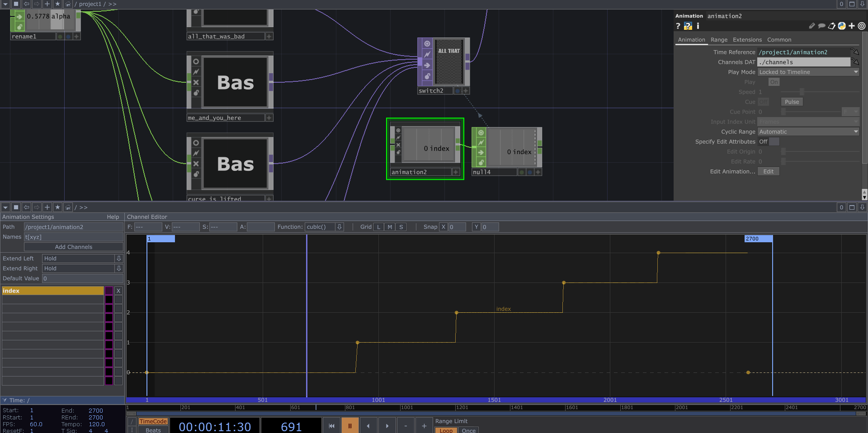
Task: Click the Python logo icon
Action: (x=841, y=26)
